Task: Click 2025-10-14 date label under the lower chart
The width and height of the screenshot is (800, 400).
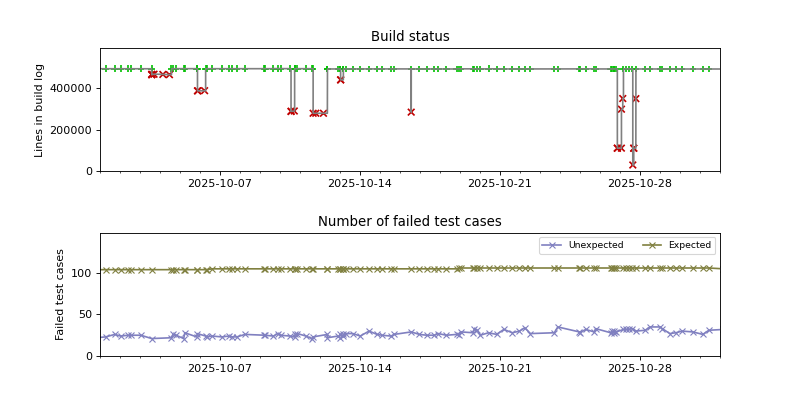Action: pyautogui.click(x=359, y=369)
